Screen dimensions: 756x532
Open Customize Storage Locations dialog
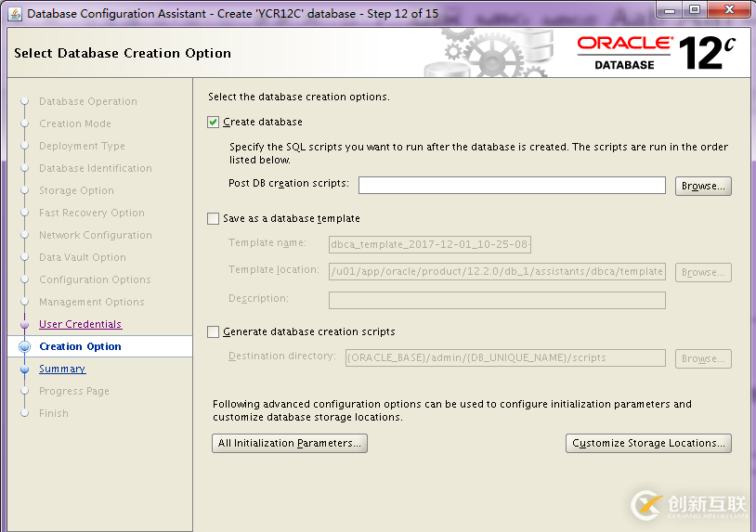(x=648, y=444)
